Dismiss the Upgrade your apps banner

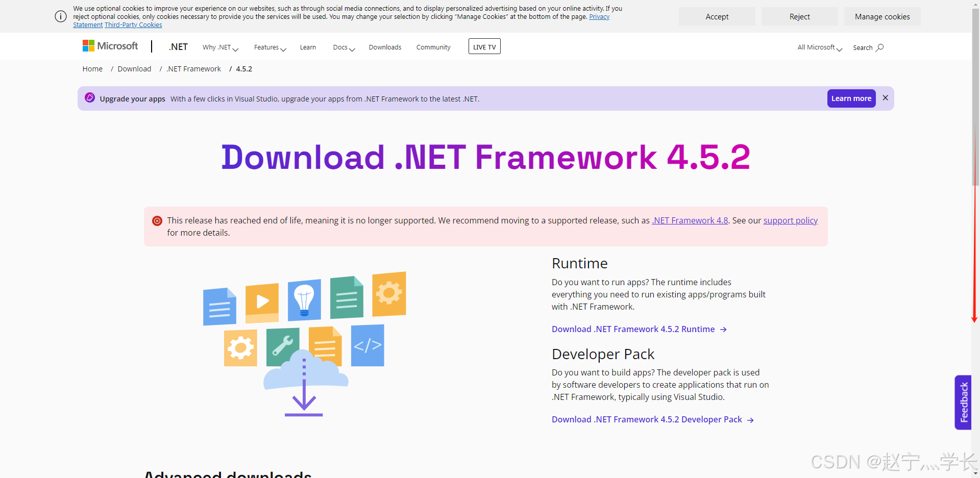(x=886, y=98)
